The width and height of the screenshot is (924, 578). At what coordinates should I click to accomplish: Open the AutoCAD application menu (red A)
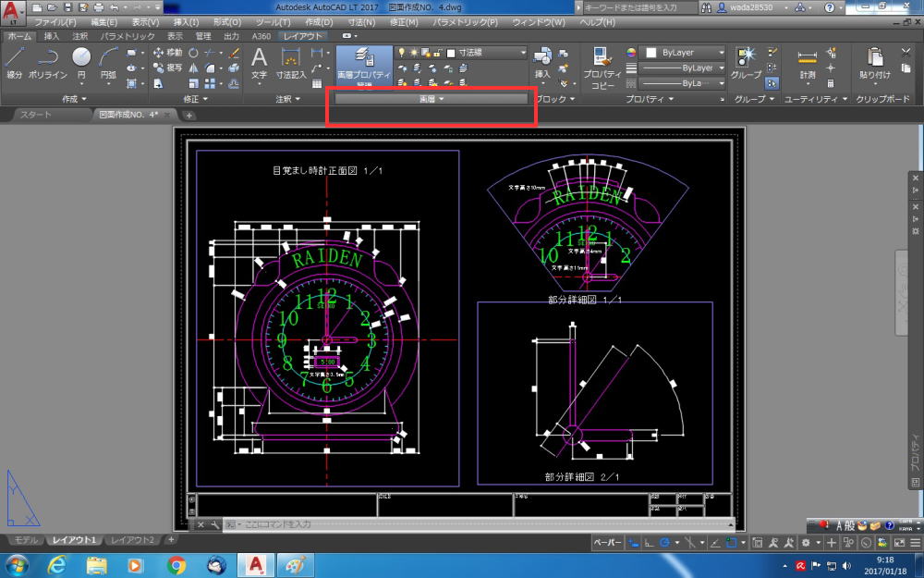13,12
